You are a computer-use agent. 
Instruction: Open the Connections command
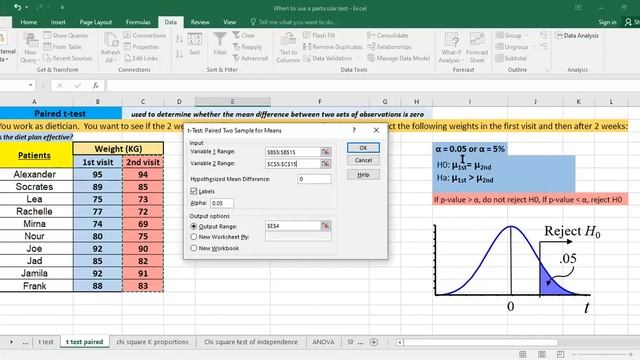pyautogui.click(x=144, y=36)
